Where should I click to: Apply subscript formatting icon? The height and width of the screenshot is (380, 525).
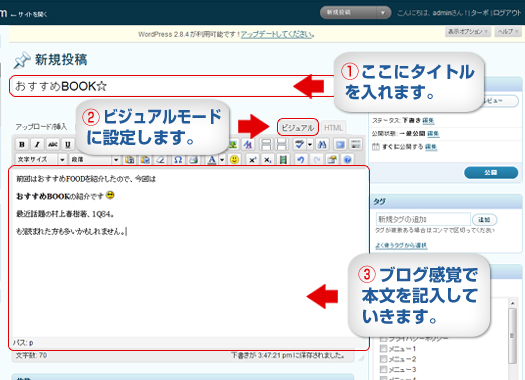(267, 159)
